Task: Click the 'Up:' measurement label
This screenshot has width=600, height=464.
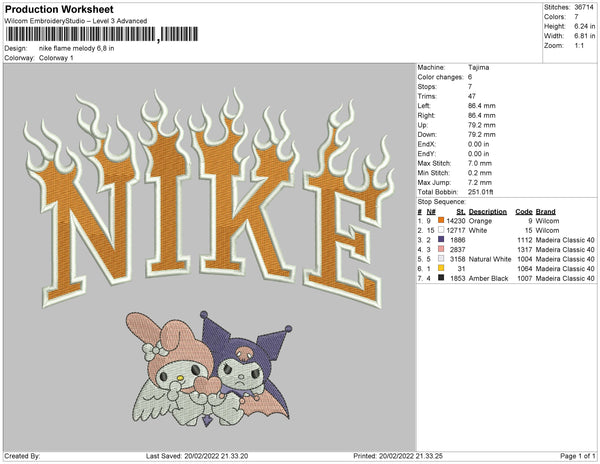Action: (423, 125)
